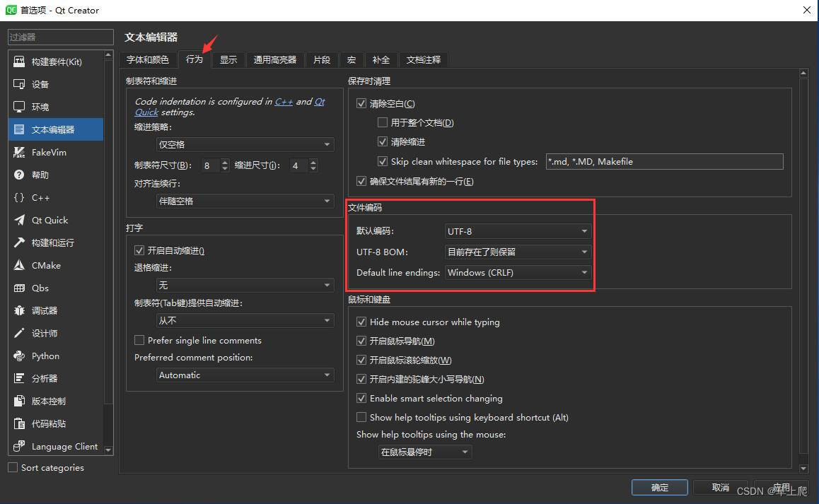Open the 退格缩进 dropdown showing 无
Image resolution: width=819 pixels, height=504 pixels.
tap(245, 285)
